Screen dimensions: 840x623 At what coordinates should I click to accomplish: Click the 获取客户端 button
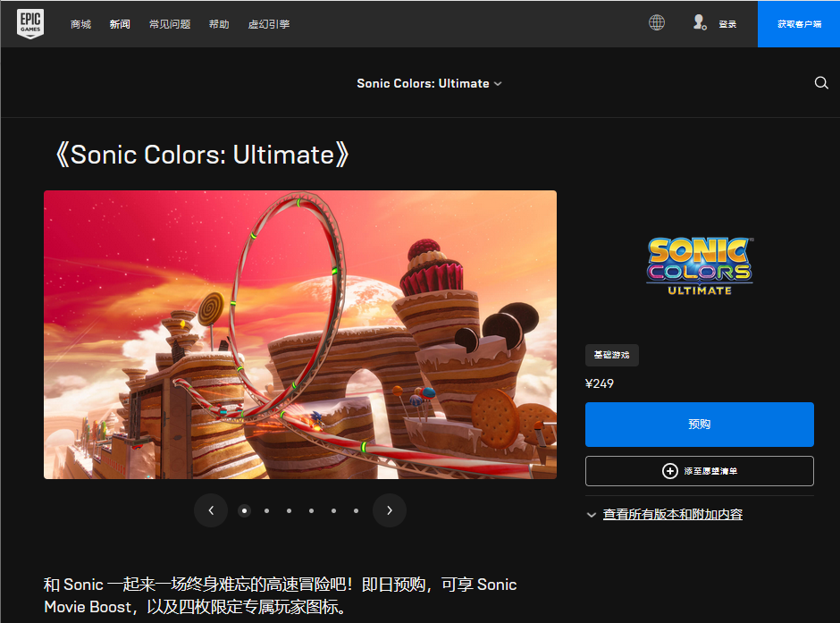pos(798,24)
